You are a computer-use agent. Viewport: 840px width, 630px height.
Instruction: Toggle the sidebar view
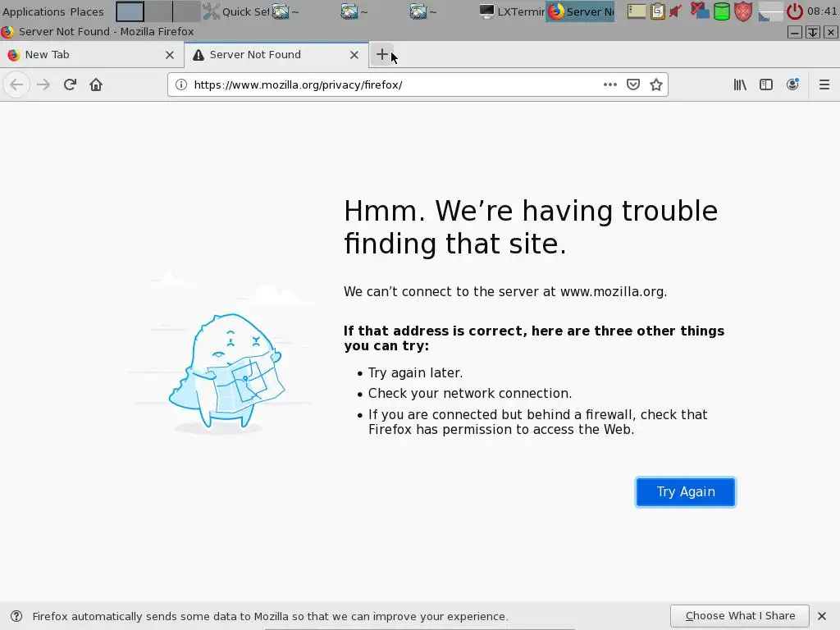tap(766, 84)
